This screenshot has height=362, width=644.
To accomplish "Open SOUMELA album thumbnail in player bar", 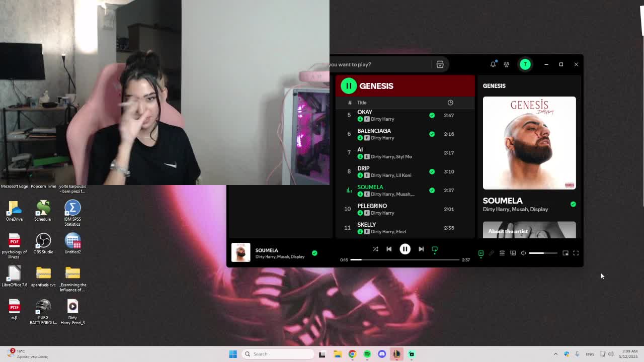I will click(240, 252).
